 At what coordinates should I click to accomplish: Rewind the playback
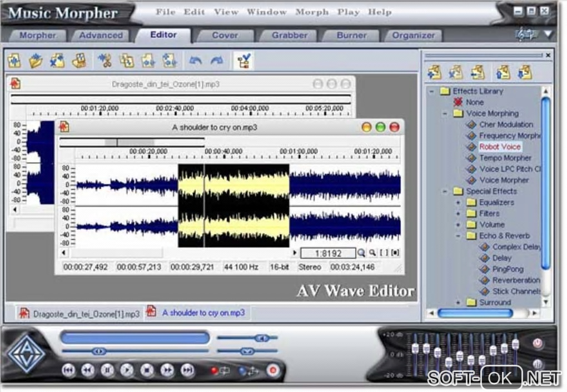click(x=88, y=370)
